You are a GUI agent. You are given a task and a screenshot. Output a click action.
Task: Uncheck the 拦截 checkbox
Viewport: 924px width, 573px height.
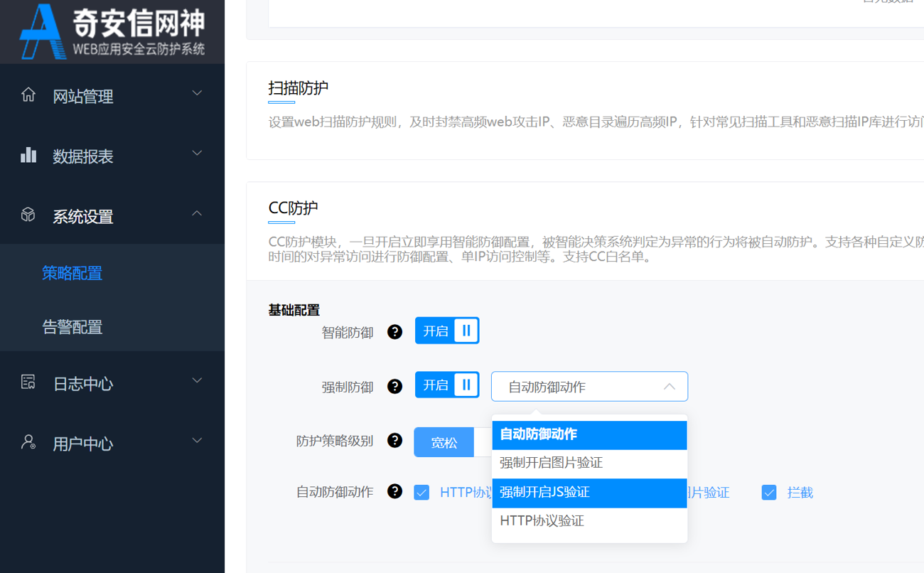click(x=769, y=493)
